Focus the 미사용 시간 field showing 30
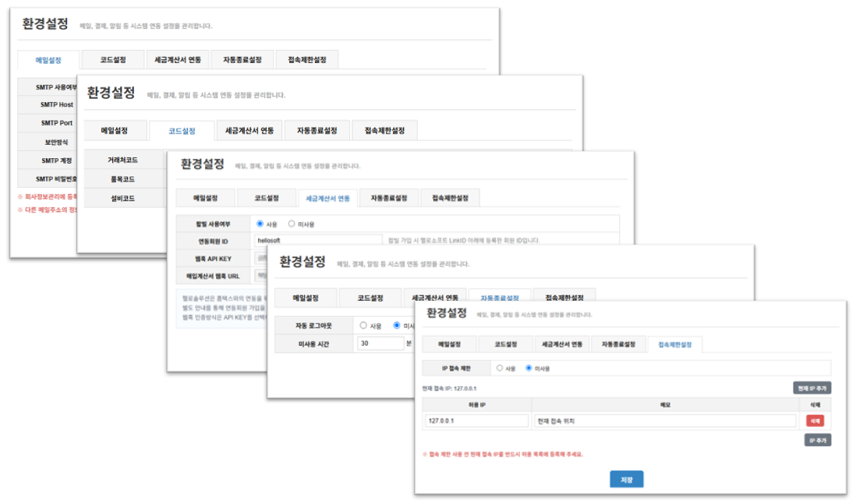856x504 pixels. click(x=380, y=343)
